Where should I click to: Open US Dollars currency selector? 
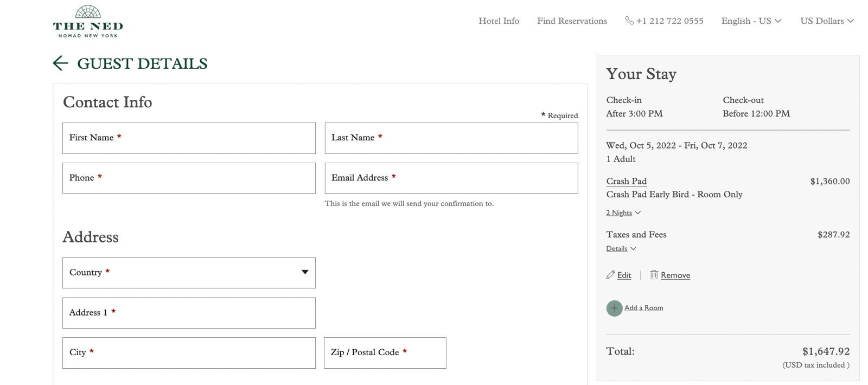click(x=827, y=21)
